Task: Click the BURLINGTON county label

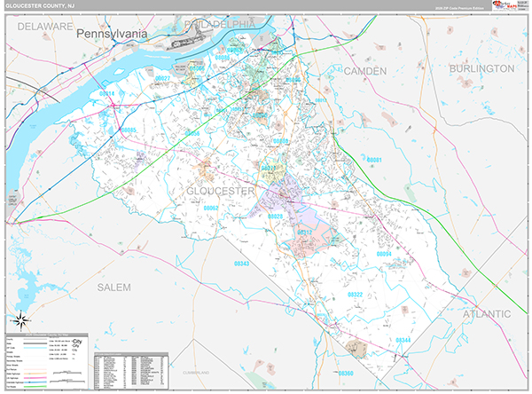Action: point(481,68)
